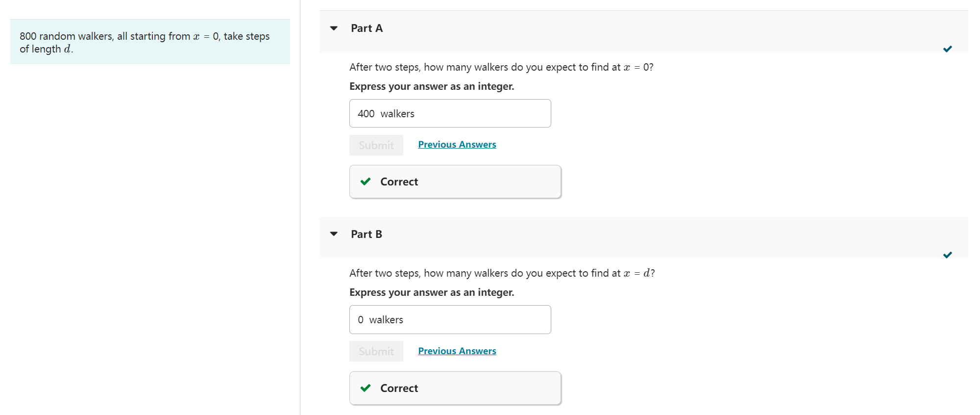Click the Submit button under Part A
The height and width of the screenshot is (415, 980).
point(376,145)
